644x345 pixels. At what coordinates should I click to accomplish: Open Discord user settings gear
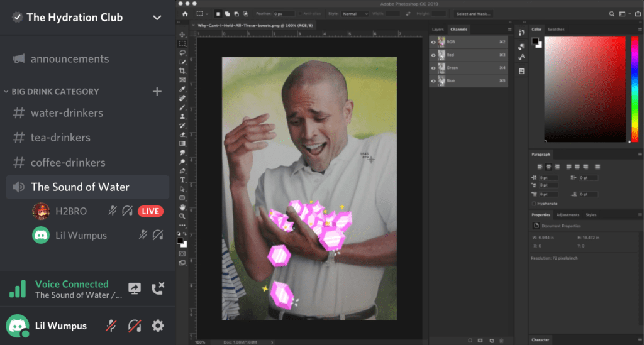tap(158, 326)
